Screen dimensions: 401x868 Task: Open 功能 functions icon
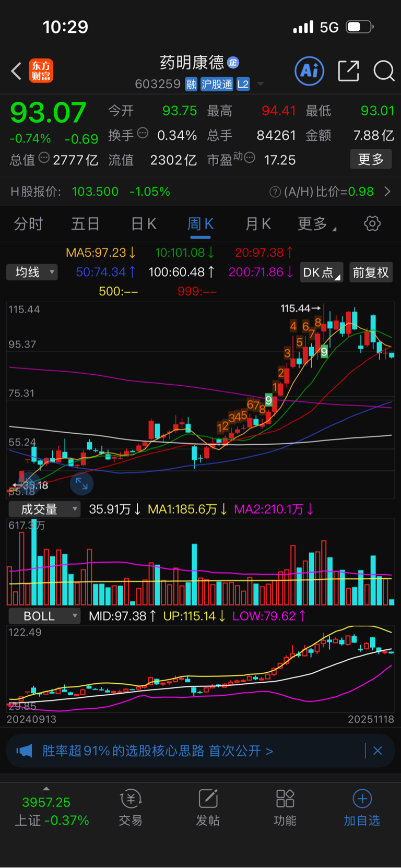pos(285,807)
